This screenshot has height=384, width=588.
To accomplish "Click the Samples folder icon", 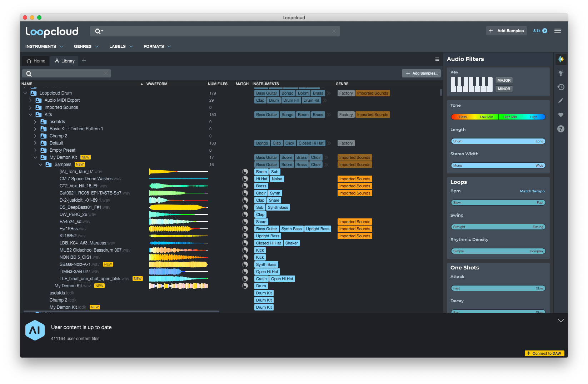I will click(49, 165).
